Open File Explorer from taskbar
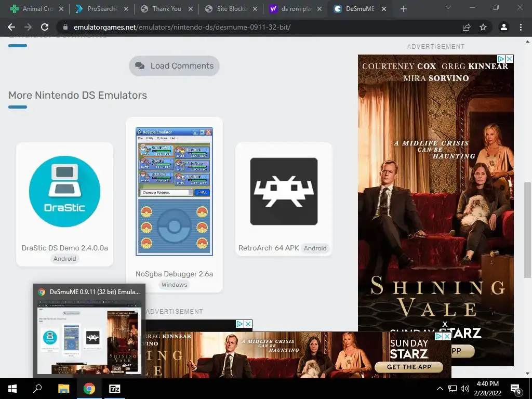532x399 pixels. (x=63, y=389)
